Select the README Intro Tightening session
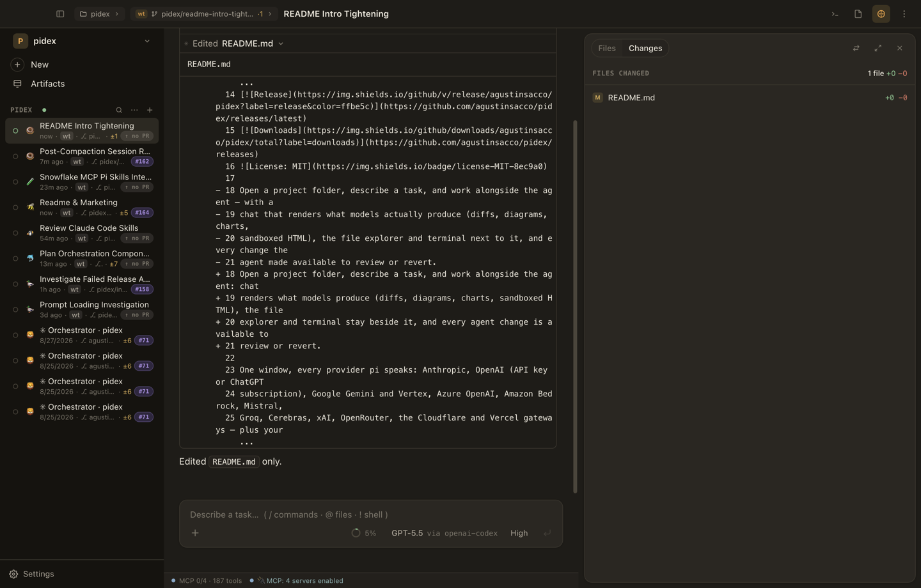 pyautogui.click(x=82, y=130)
